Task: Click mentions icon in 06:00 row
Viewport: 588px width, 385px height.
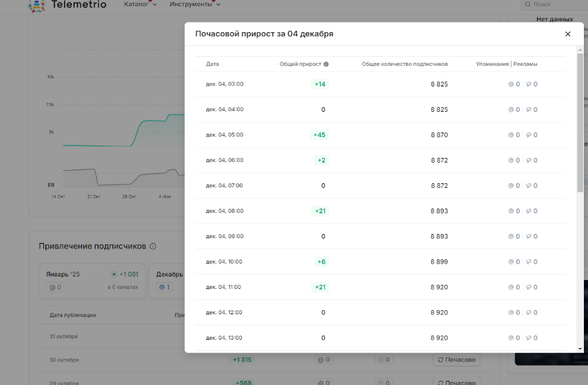Action: 511,161
